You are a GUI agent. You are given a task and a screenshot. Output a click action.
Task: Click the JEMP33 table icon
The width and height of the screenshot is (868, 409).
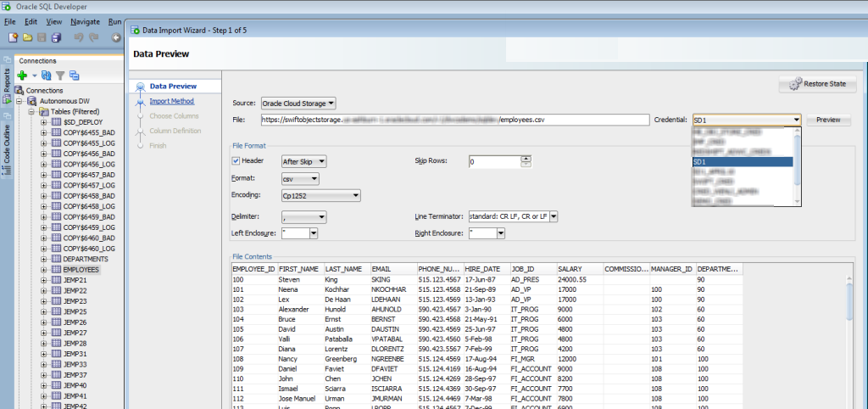point(57,364)
